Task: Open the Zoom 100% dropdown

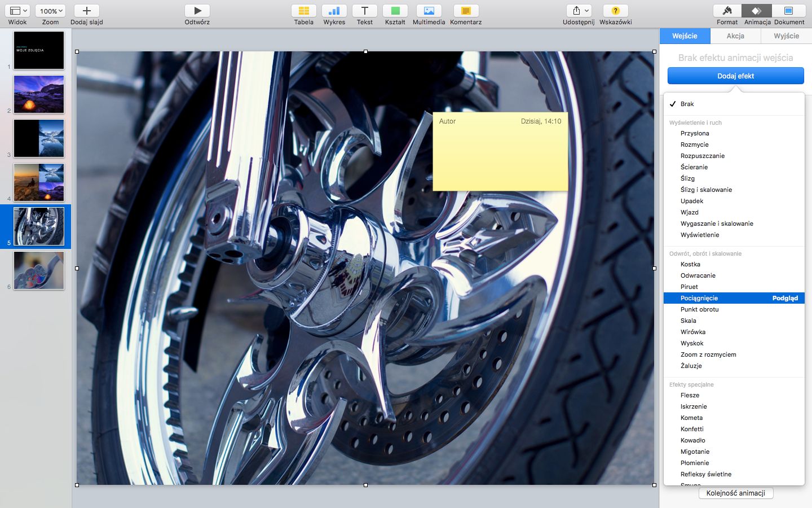Action: coord(50,11)
